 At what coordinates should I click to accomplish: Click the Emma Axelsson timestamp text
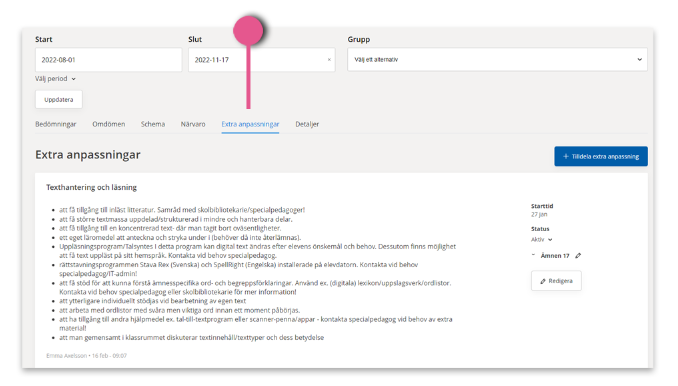click(x=86, y=356)
